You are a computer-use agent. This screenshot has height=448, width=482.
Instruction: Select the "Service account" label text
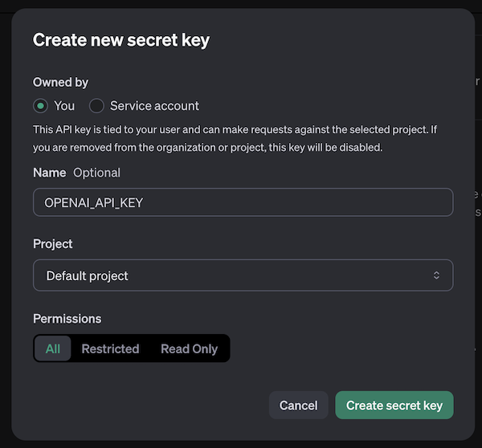click(154, 106)
